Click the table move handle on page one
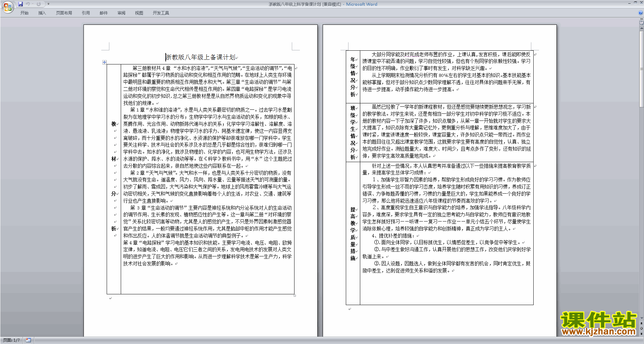 click(104, 62)
